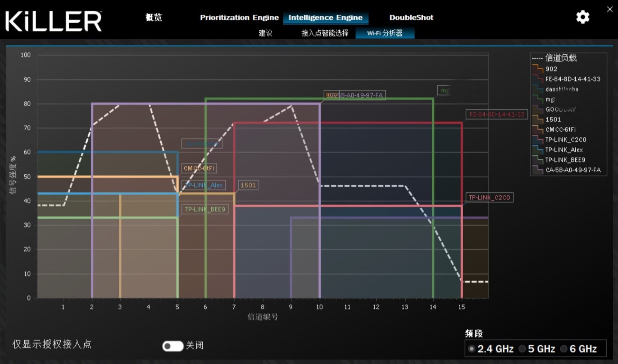Click the TP-LINK_BEE9 label on the chart
The image size is (618, 364).
(205, 209)
